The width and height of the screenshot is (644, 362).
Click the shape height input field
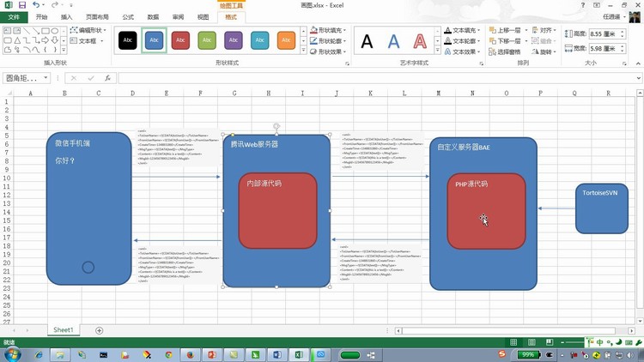tap(604, 34)
